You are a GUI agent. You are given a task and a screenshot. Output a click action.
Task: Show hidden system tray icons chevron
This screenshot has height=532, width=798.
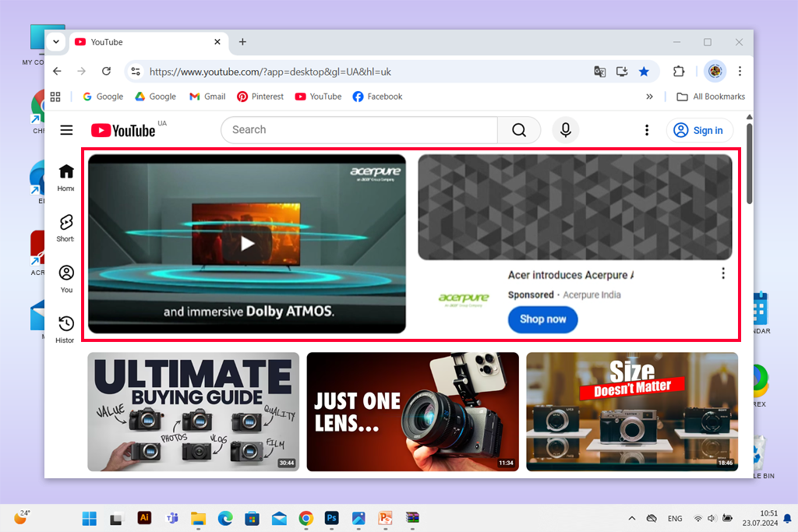[x=631, y=518]
